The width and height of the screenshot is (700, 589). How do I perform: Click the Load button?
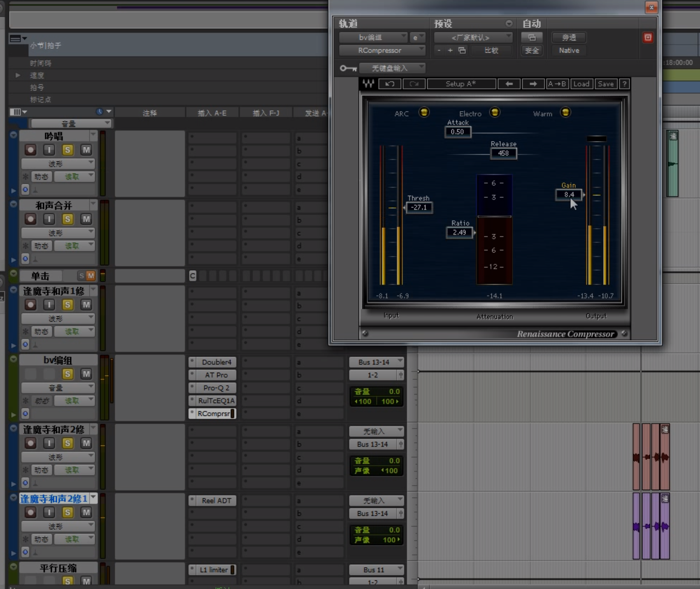pyautogui.click(x=581, y=84)
